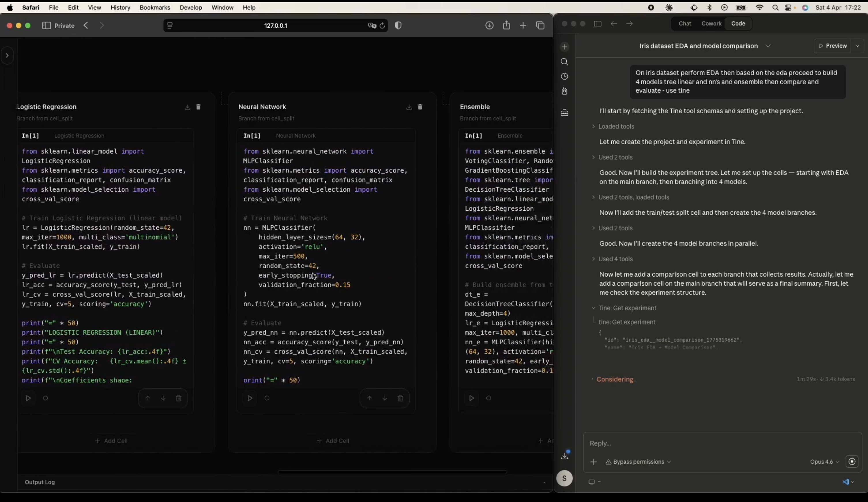Toggle the Safari sidebar panel

click(x=46, y=25)
